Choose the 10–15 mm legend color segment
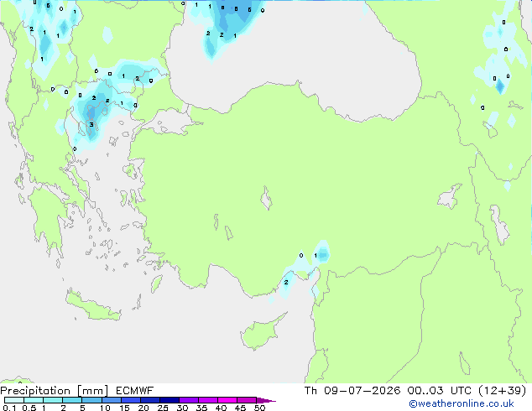The height and width of the screenshot is (411, 532). pyautogui.click(x=111, y=400)
